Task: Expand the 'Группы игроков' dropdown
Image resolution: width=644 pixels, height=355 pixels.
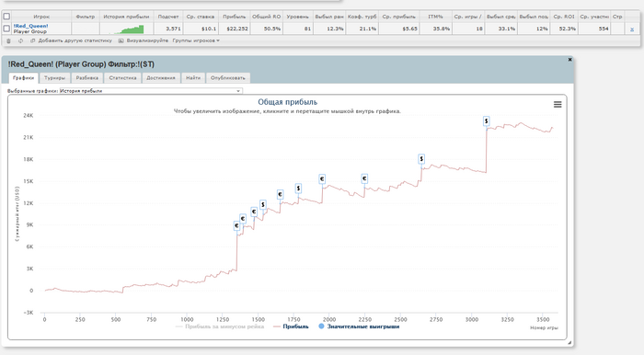Action: tap(196, 41)
